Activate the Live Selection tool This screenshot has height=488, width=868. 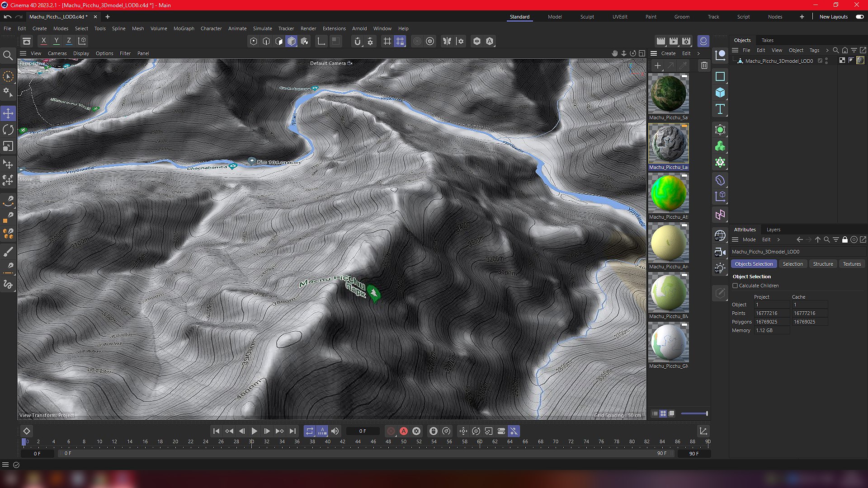tap(8, 77)
